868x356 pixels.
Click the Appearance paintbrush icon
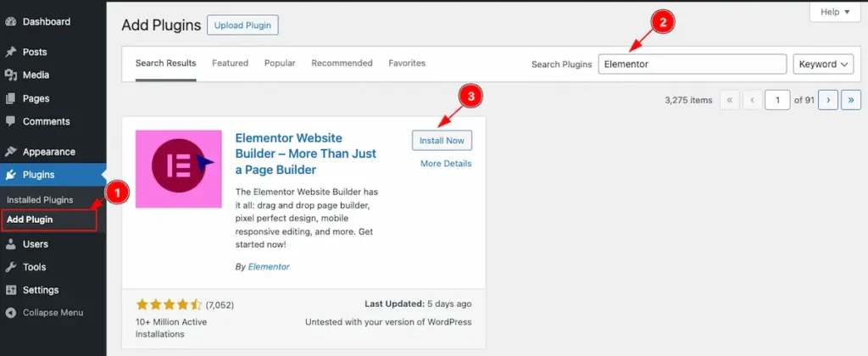[x=11, y=152]
